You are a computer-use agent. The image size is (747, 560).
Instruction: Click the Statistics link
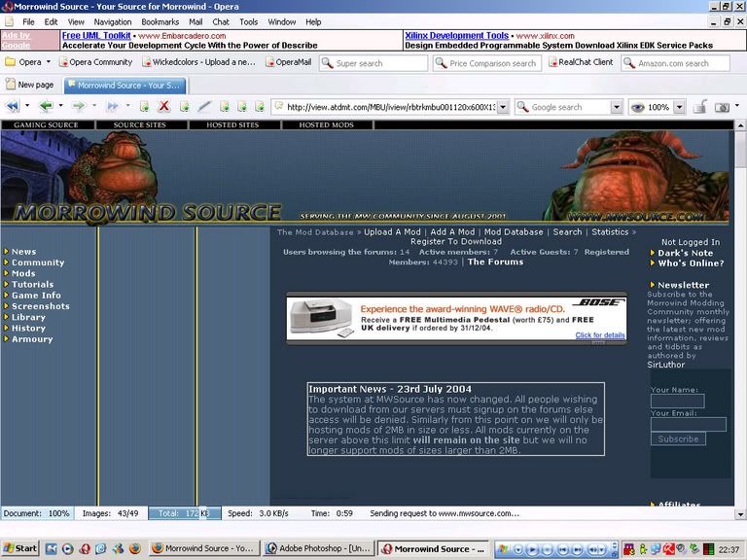click(x=610, y=232)
